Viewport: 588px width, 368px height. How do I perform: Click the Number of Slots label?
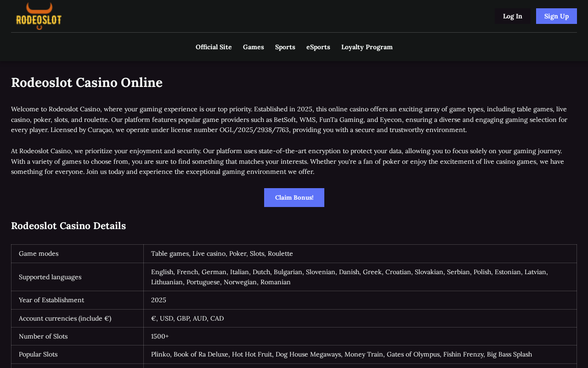77,336
